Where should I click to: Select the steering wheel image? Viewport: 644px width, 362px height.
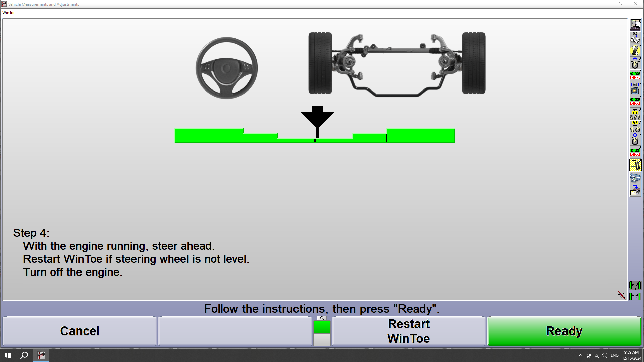pyautogui.click(x=226, y=68)
